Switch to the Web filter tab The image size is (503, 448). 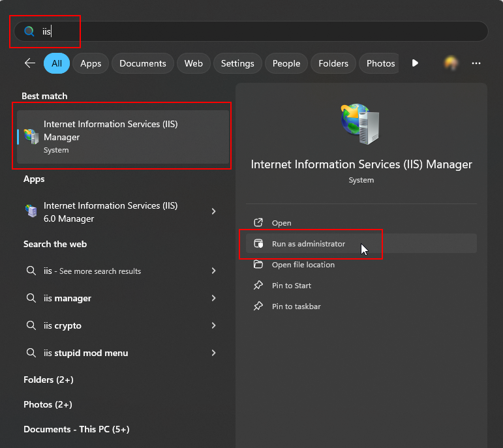(x=194, y=63)
